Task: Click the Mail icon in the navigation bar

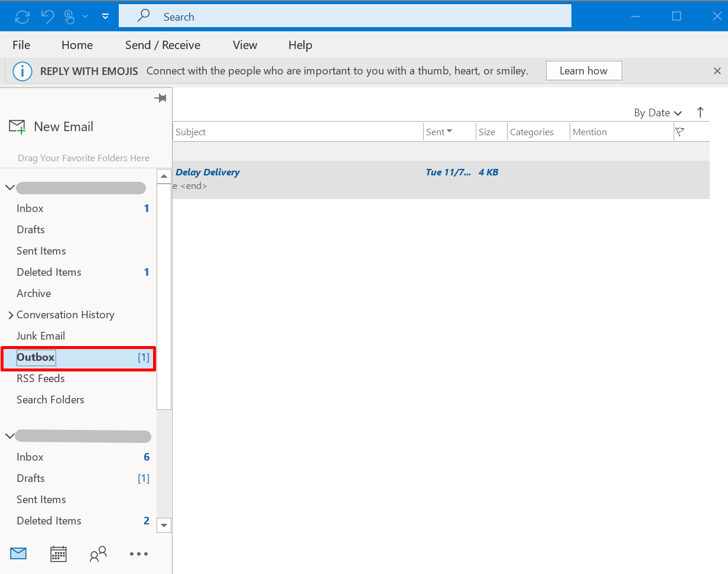Action: tap(18, 554)
